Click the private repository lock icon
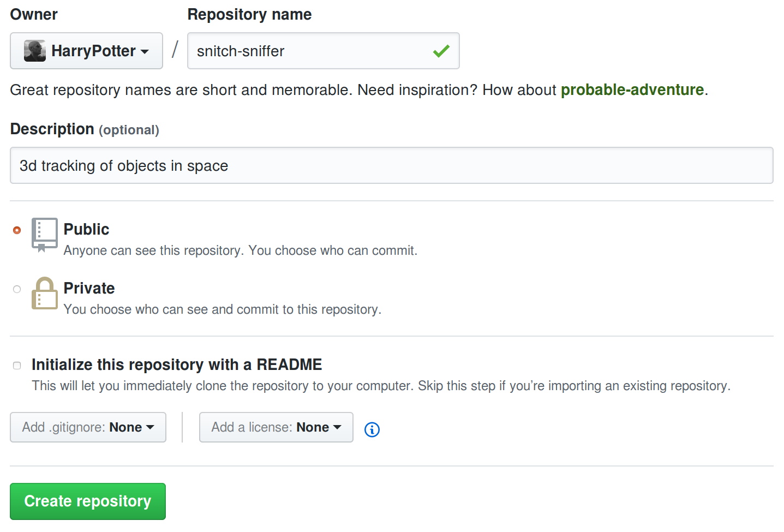This screenshot has width=784, height=532. [x=44, y=293]
